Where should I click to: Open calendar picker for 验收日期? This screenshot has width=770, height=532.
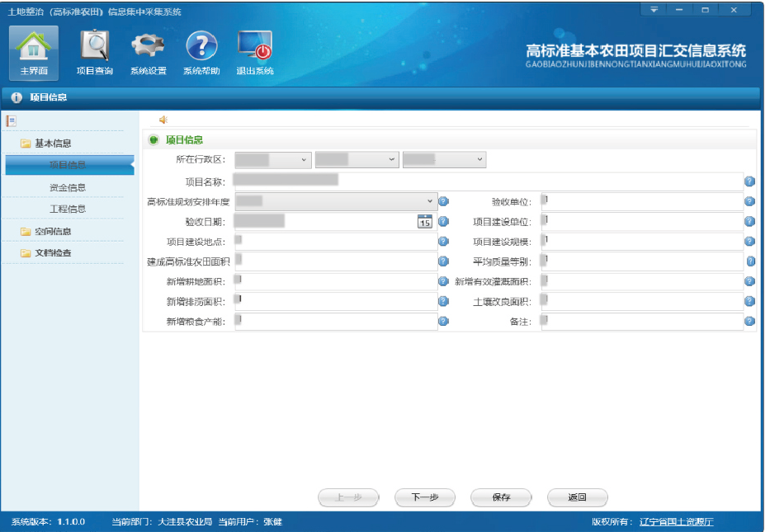coord(424,221)
